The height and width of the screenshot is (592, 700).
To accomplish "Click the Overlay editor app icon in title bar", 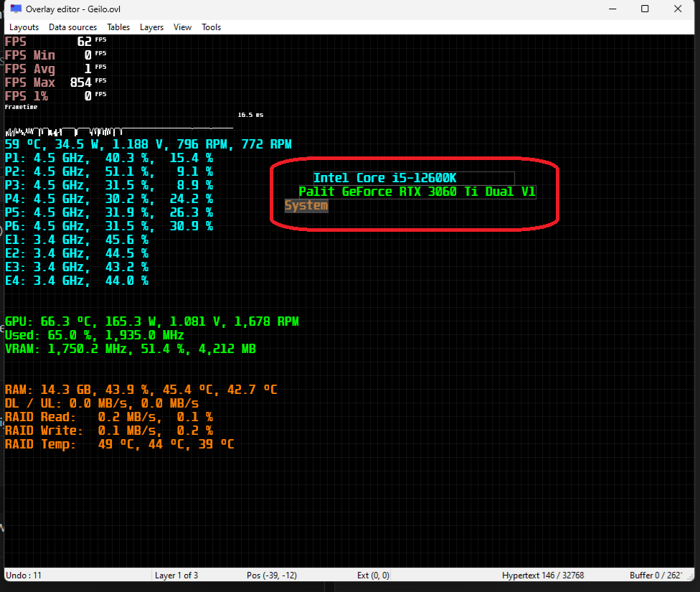I will coord(16,9).
